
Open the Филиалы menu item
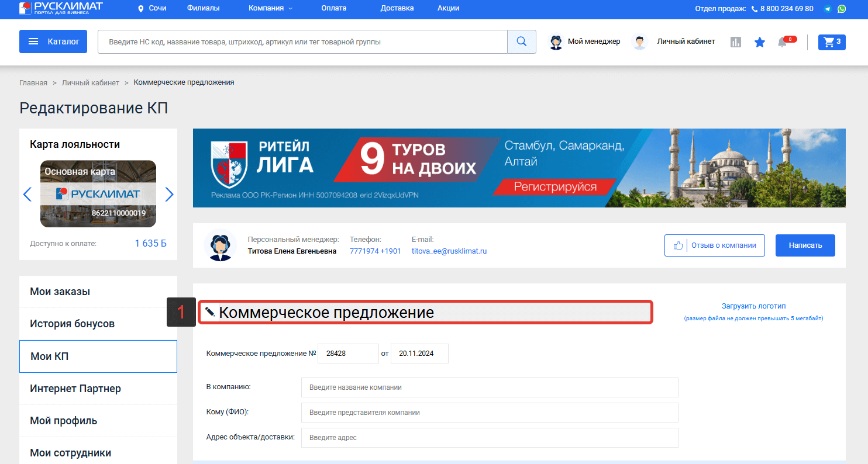pyautogui.click(x=204, y=8)
